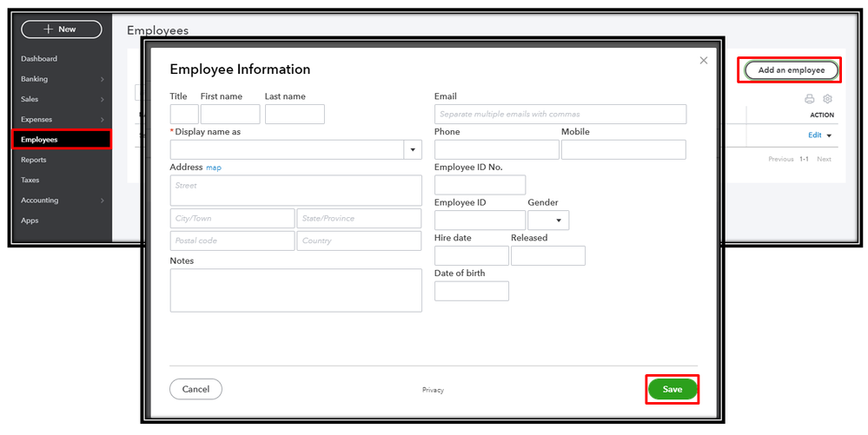Open Sales in the left navigation
Viewport: 868px width, 435px height.
point(30,99)
